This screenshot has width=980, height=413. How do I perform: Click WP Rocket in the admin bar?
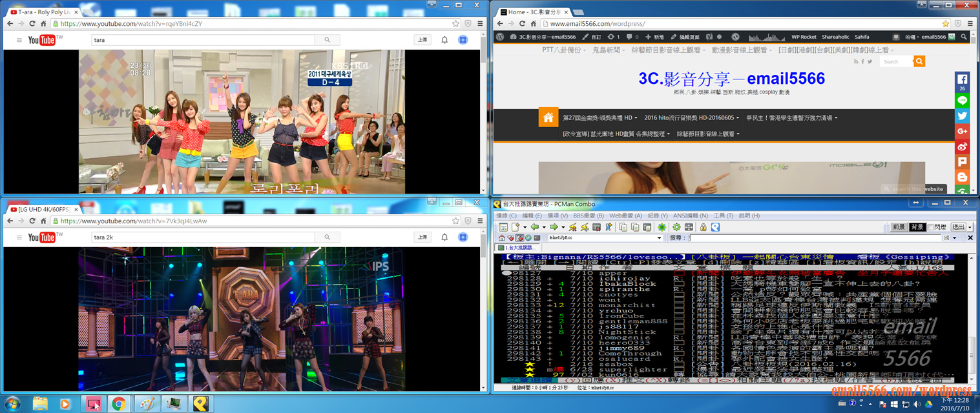[x=804, y=37]
